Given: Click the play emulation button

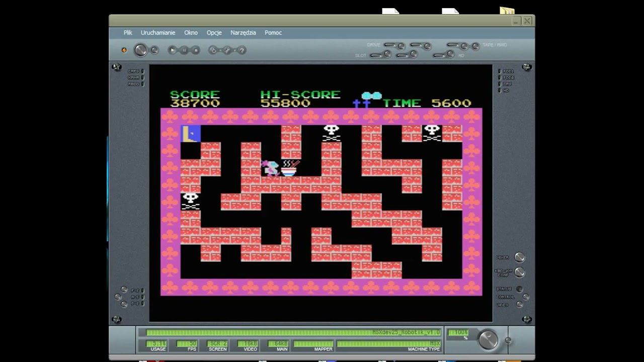Looking at the screenshot, I should click(x=173, y=50).
